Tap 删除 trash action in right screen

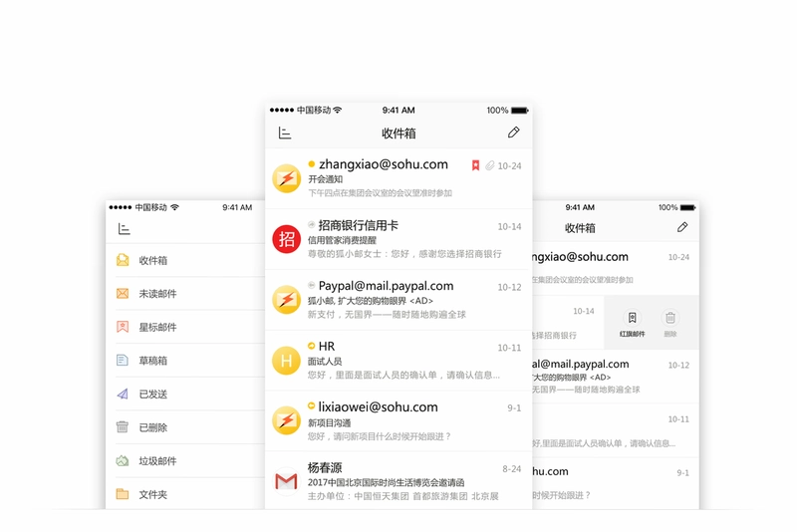pyautogui.click(x=670, y=323)
